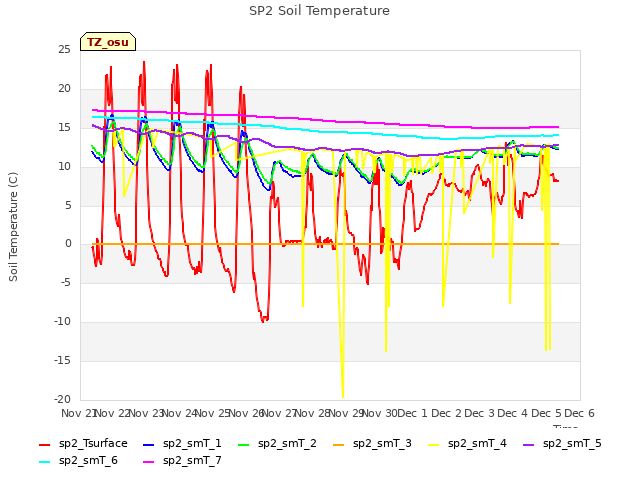This screenshot has height=480, width=640.
Task: Click the 25 y-axis tick label
Action: pyautogui.click(x=64, y=49)
